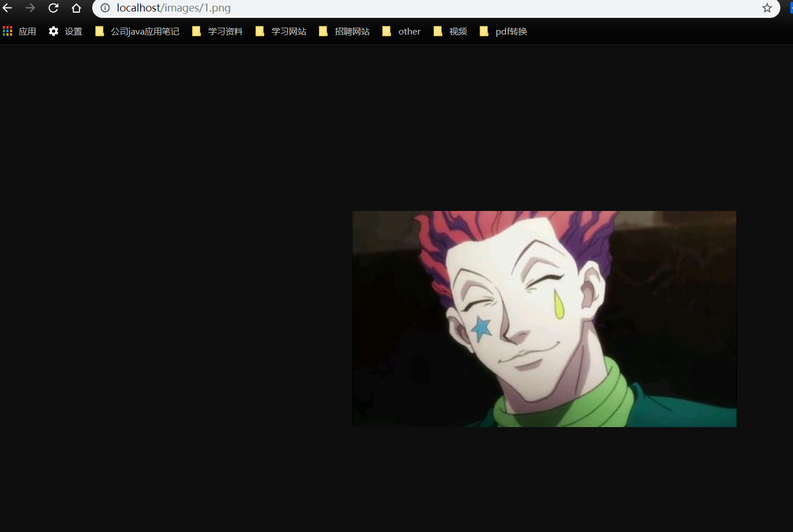Click the browser Back arrow
793x532 pixels.
coord(7,8)
